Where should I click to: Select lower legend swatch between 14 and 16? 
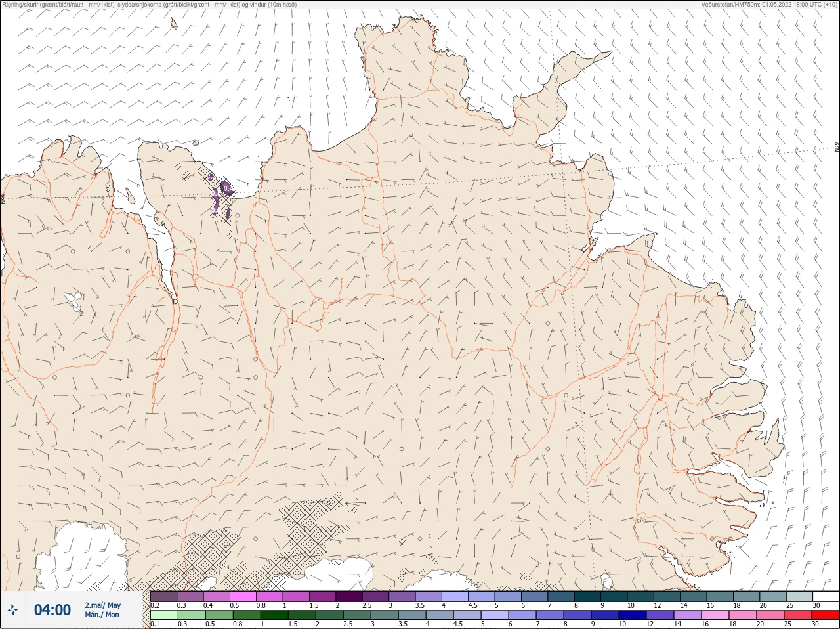click(688, 615)
